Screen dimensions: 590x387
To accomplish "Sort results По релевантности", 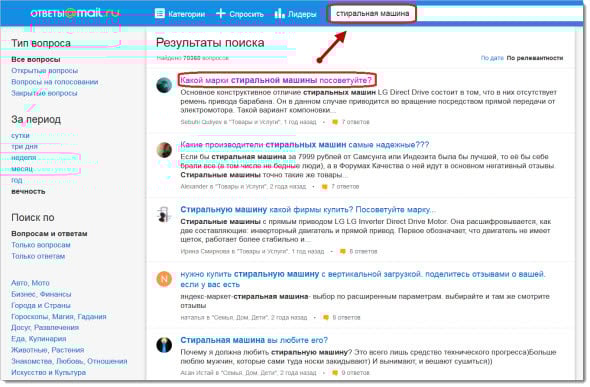I will pyautogui.click(x=535, y=58).
